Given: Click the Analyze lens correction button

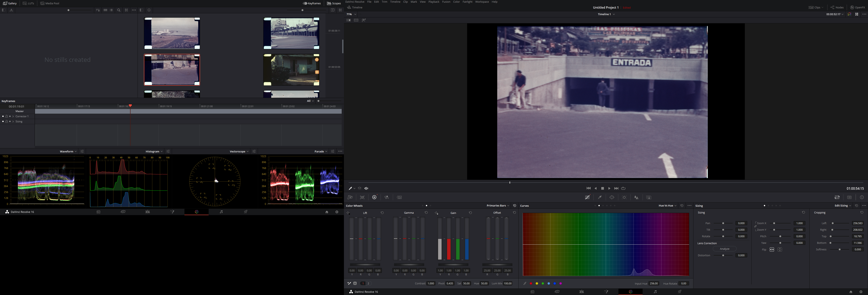Looking at the screenshot, I should click(x=724, y=249).
